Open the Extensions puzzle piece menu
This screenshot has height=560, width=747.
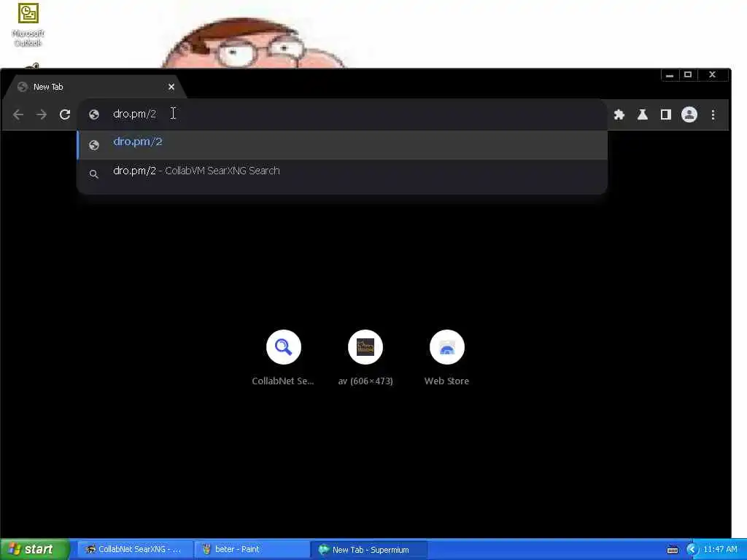pyautogui.click(x=619, y=114)
